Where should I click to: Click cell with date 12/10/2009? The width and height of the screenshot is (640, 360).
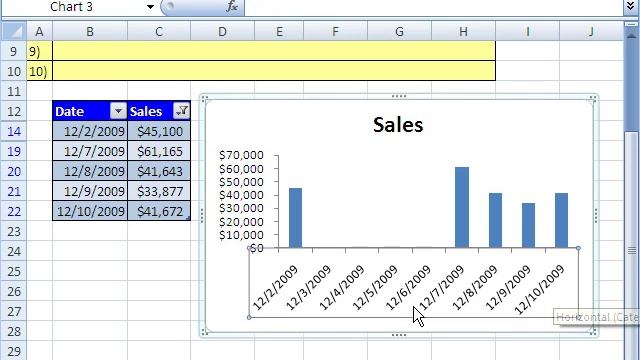[x=90, y=211]
